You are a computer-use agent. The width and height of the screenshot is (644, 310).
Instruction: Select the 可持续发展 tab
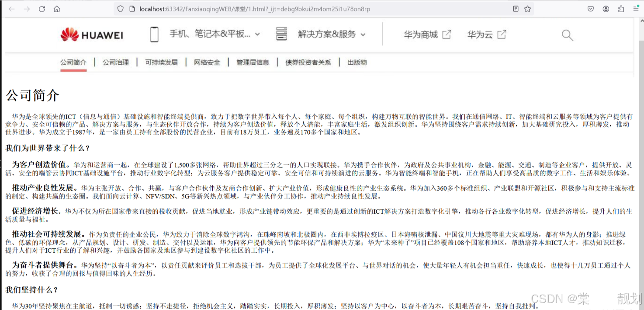pyautogui.click(x=162, y=63)
